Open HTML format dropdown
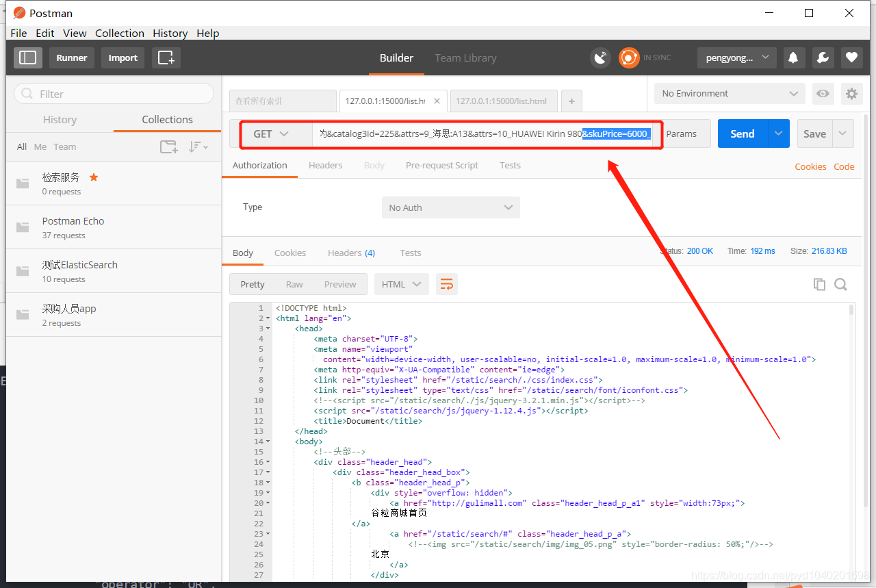Image resolution: width=876 pixels, height=588 pixels. tap(402, 284)
